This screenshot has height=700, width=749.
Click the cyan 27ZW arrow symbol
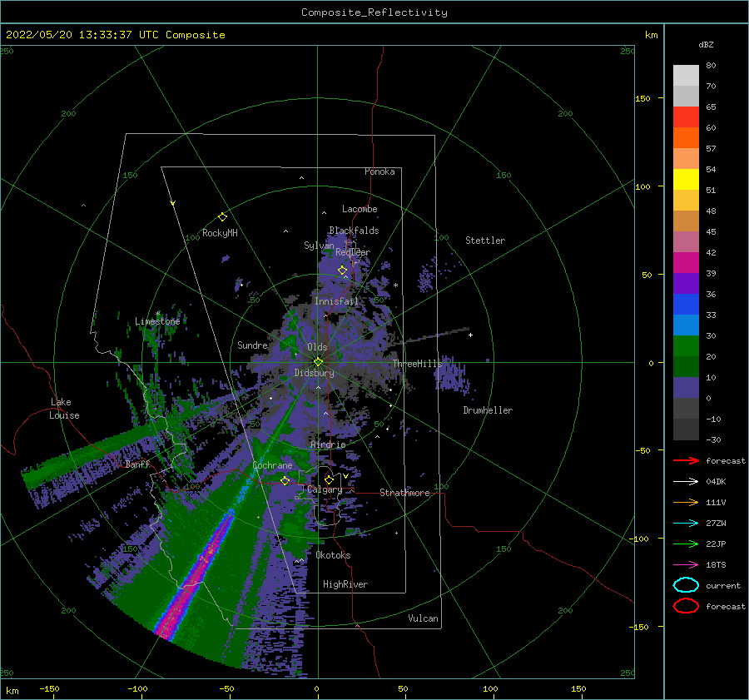[x=686, y=524]
